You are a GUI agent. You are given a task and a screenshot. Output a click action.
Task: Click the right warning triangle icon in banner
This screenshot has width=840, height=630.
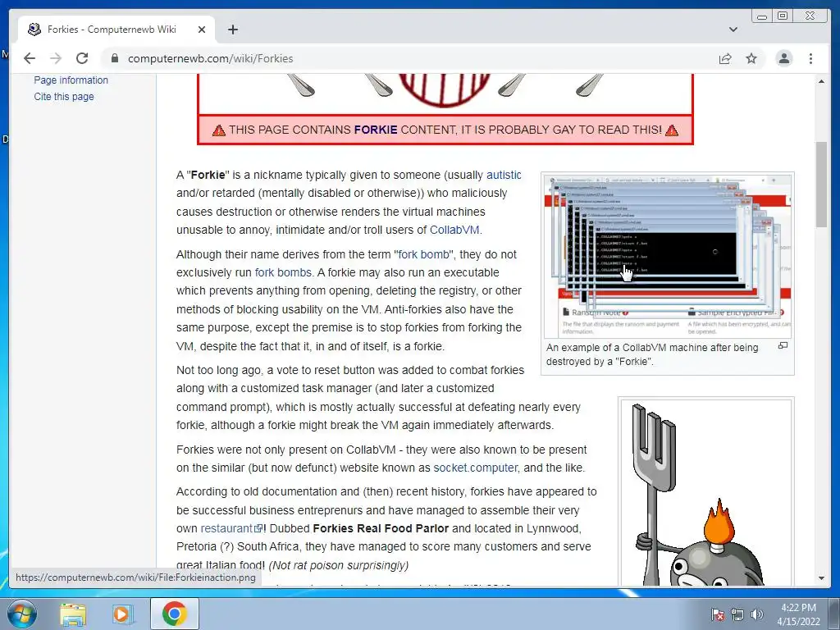tap(672, 130)
